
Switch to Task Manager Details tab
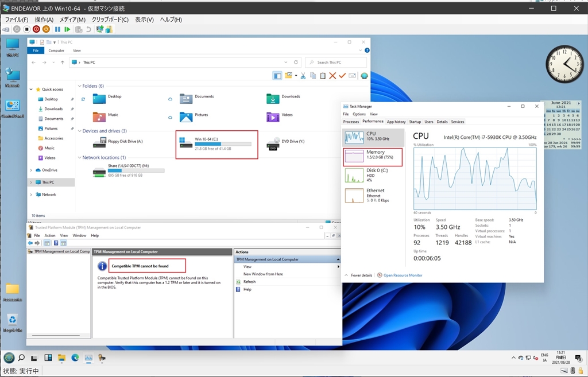pyautogui.click(x=442, y=122)
